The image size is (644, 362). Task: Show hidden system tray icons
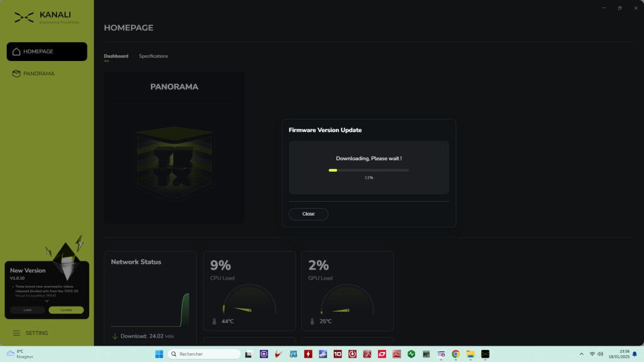(581, 354)
